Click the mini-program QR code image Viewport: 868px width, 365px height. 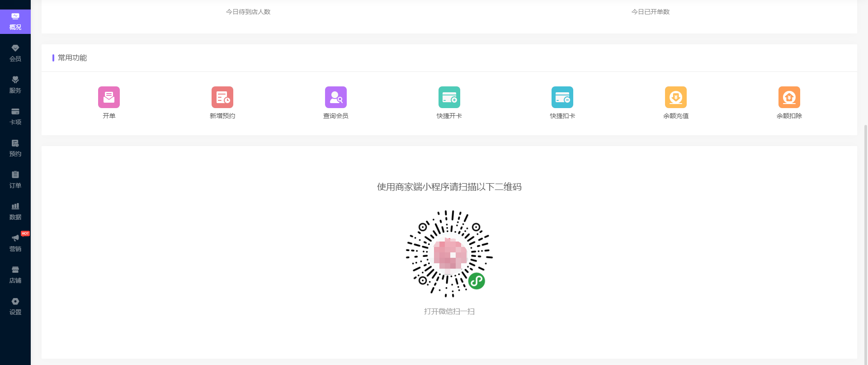click(x=449, y=254)
